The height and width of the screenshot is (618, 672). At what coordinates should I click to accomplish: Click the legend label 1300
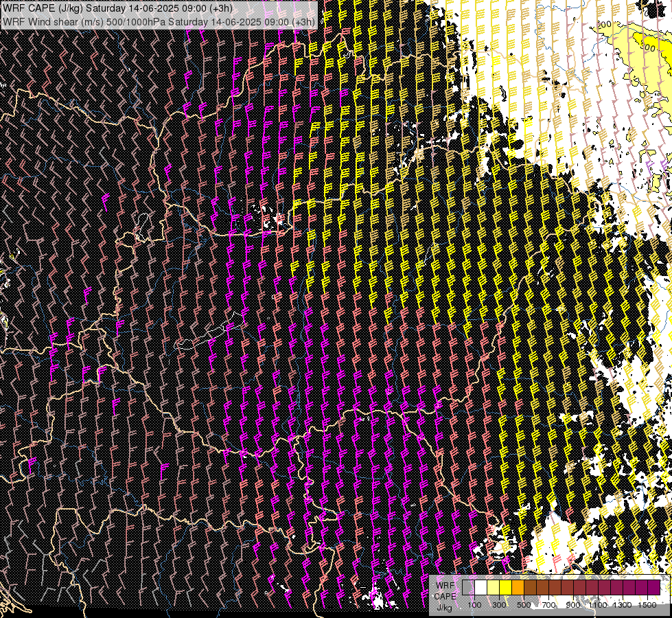[623, 605]
